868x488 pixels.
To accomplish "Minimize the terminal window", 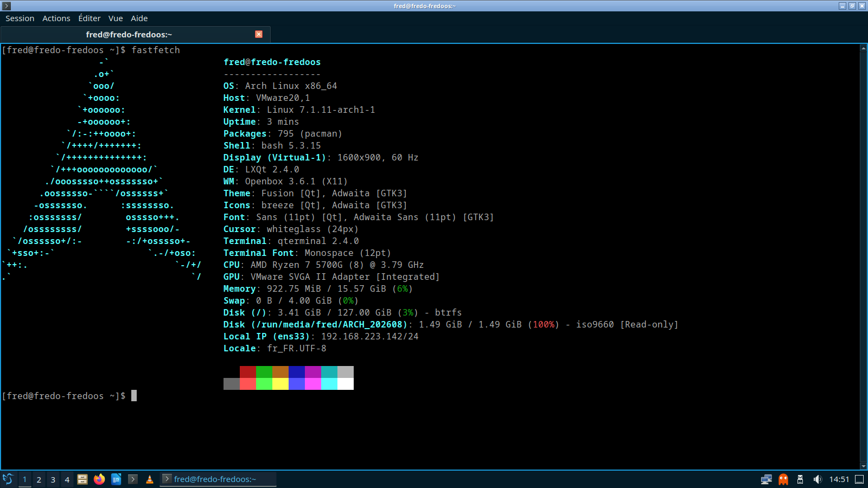I will 843,6.
